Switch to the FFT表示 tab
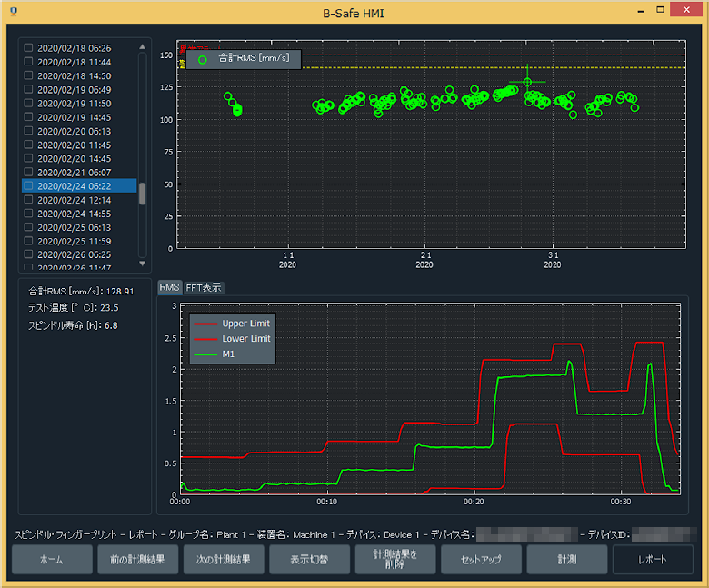This screenshot has height=588, width=709. pos(204,287)
